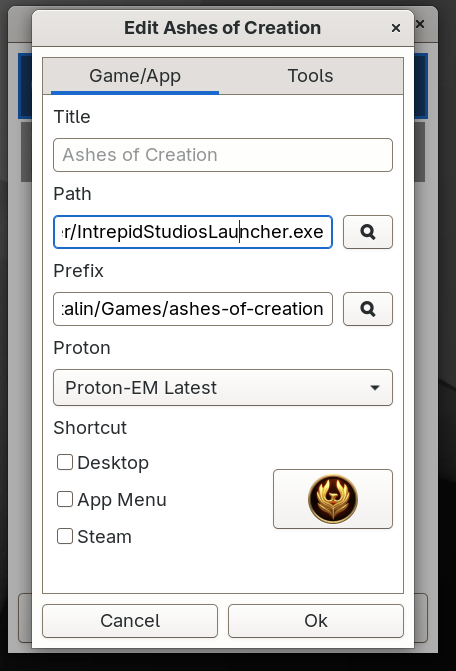Focus the Title input field
This screenshot has width=456, height=671.
(223, 155)
